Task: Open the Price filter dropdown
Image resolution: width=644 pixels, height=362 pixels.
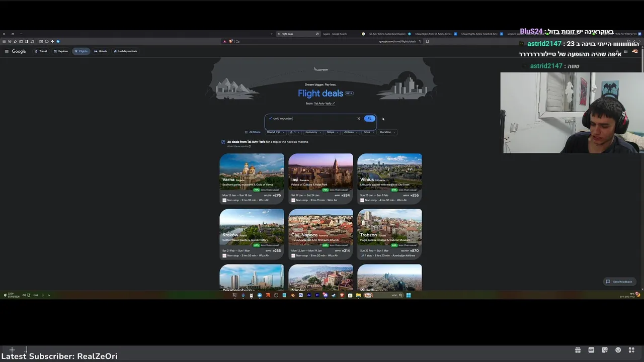Action: [x=368, y=132]
